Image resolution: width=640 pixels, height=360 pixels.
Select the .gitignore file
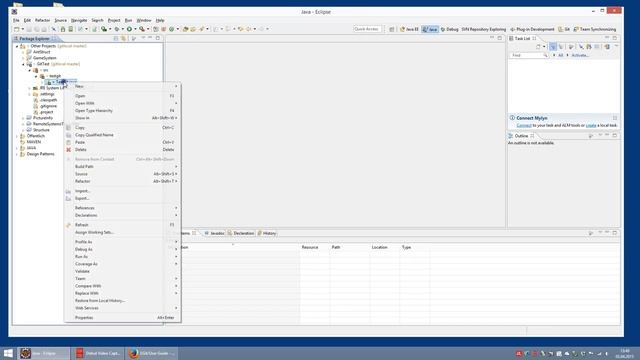click(48, 106)
